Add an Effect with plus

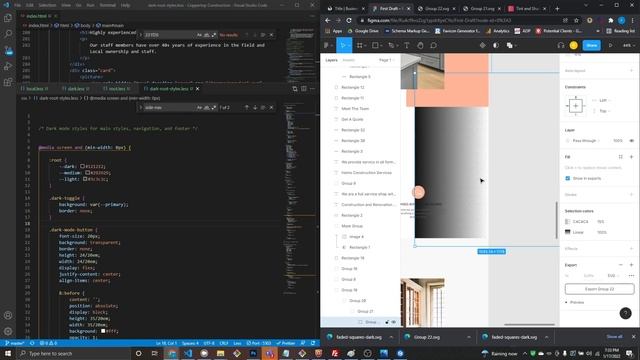click(x=631, y=249)
